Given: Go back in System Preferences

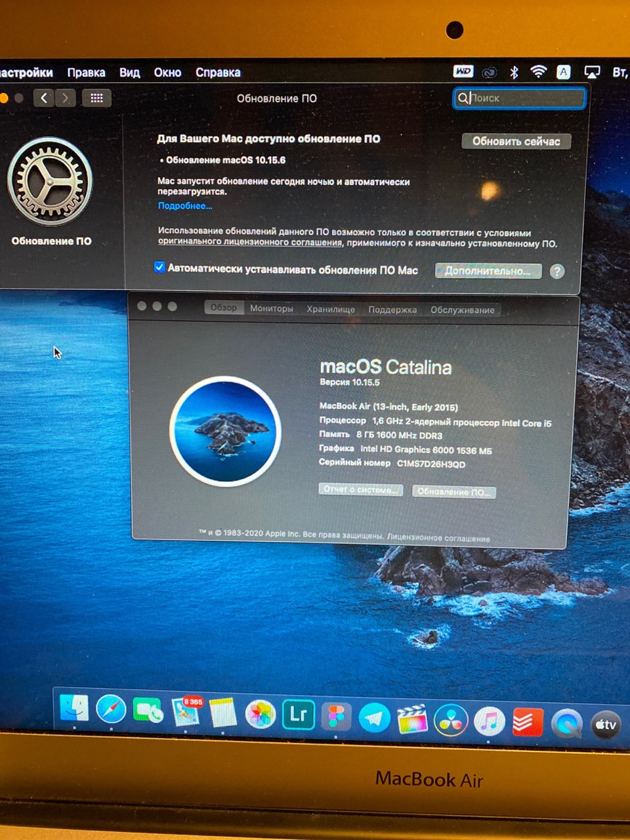Looking at the screenshot, I should click(x=44, y=98).
